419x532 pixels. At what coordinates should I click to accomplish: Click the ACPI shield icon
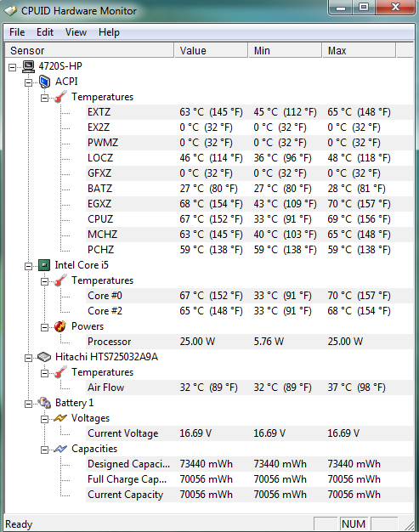click(44, 82)
